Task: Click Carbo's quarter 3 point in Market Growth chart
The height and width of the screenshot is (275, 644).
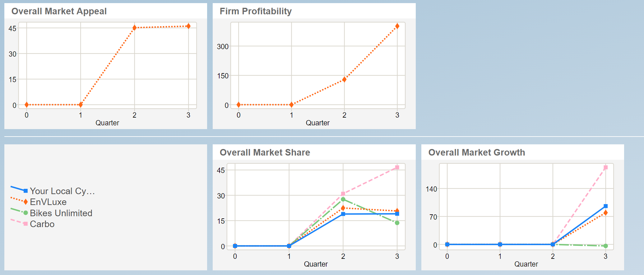Action: [x=605, y=167]
